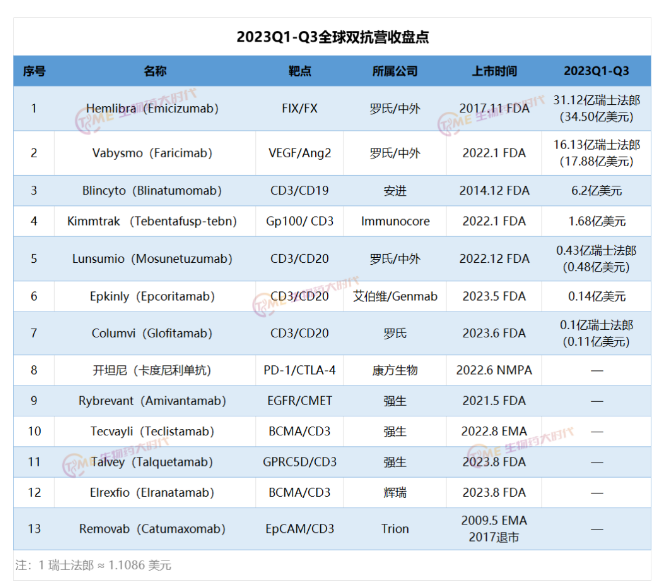Image resolution: width=661 pixels, height=588 pixels.
Task: Click the 2009.5 EMA 2017退市 cell
Action: click(494, 529)
